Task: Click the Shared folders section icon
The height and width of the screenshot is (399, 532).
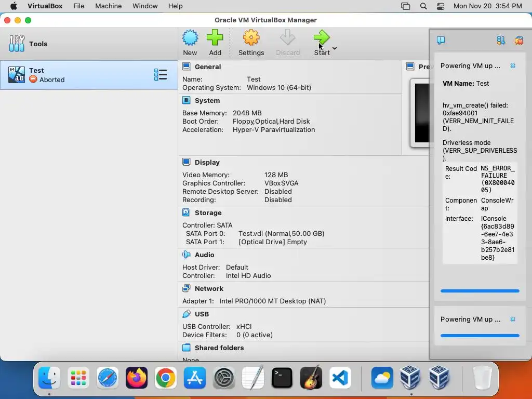Action: tap(187, 348)
